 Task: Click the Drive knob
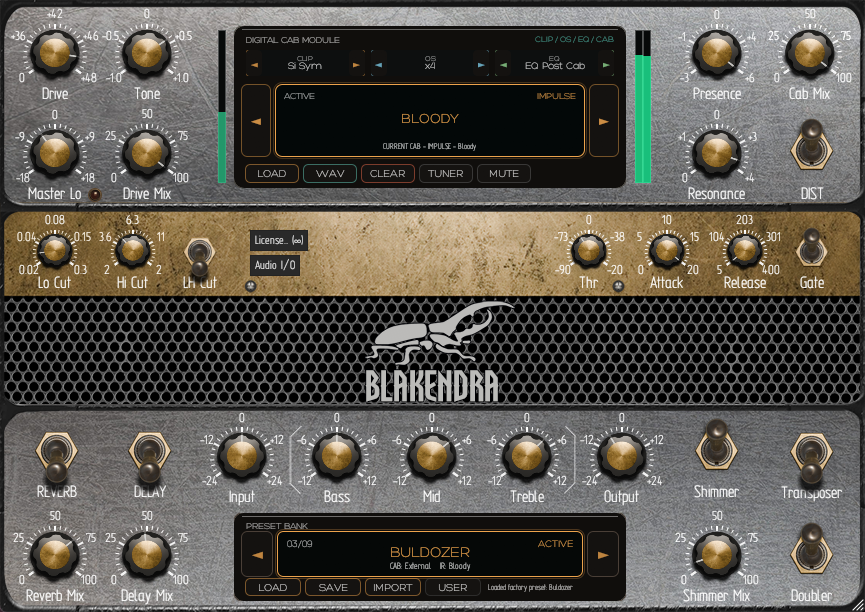tap(55, 54)
